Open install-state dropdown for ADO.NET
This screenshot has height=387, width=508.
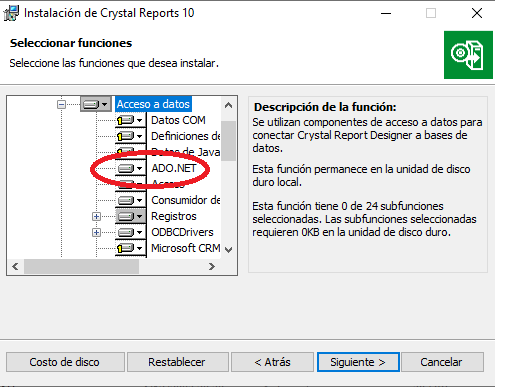(131, 168)
